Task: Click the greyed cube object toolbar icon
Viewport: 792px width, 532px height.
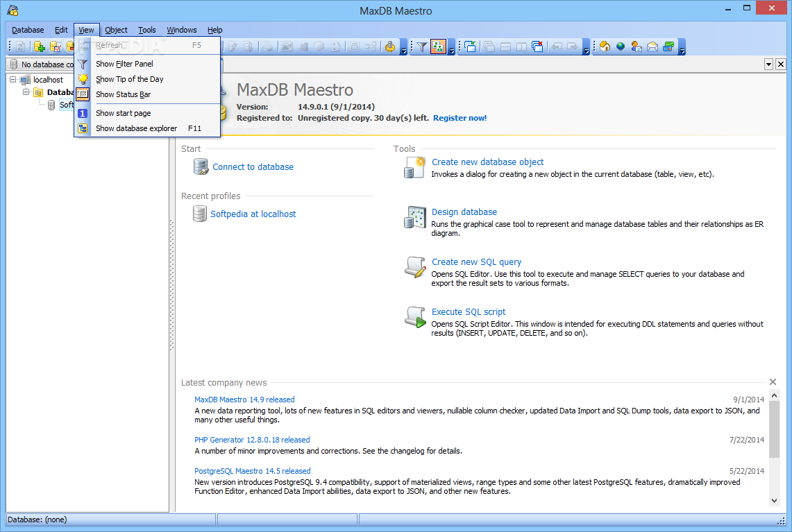Action: (319, 47)
